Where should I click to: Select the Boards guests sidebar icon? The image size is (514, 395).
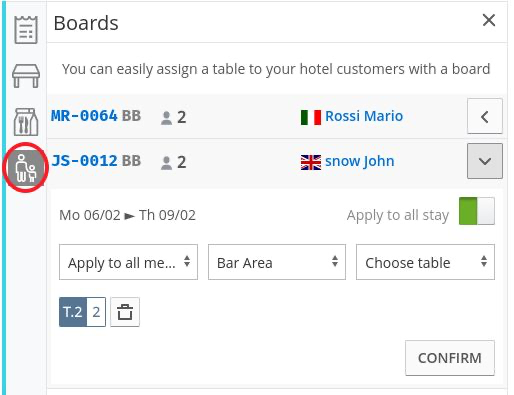26,167
